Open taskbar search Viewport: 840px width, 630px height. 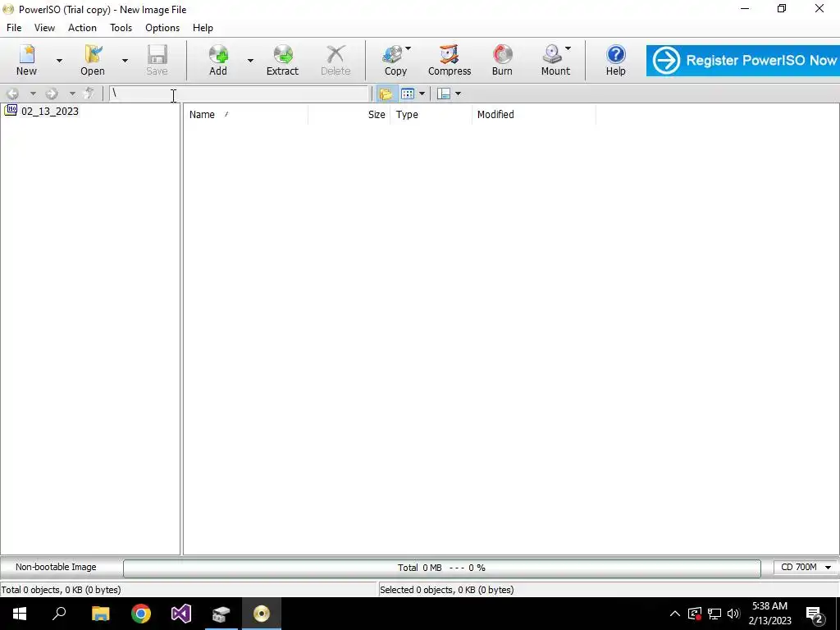[x=59, y=614]
